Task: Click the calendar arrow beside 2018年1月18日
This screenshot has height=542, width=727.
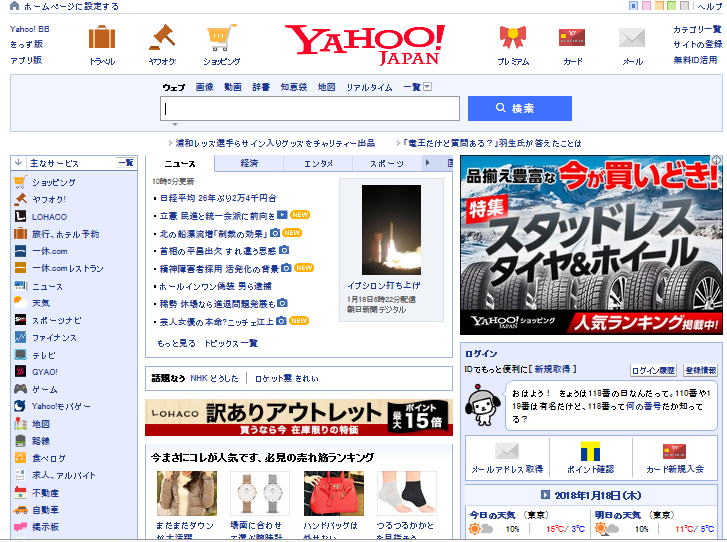Action: [x=545, y=495]
